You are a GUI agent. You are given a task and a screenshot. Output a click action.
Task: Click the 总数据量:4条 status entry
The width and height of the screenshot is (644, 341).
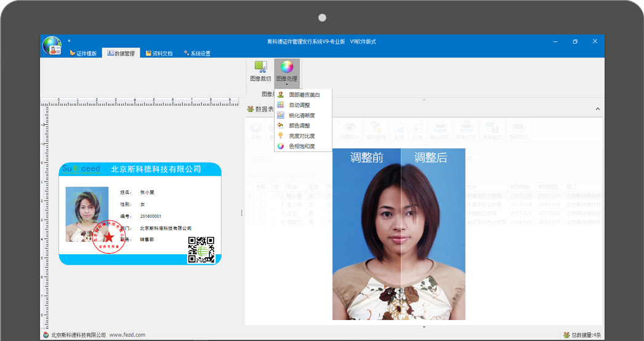582,335
